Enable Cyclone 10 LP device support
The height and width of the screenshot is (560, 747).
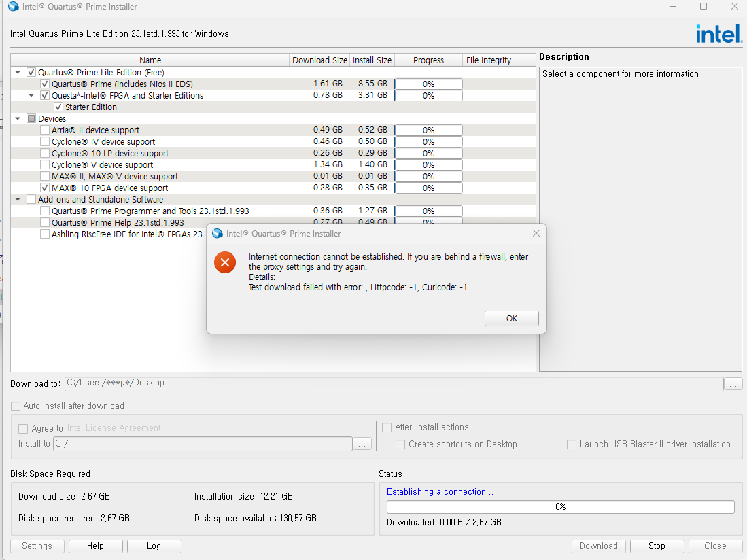click(x=45, y=154)
